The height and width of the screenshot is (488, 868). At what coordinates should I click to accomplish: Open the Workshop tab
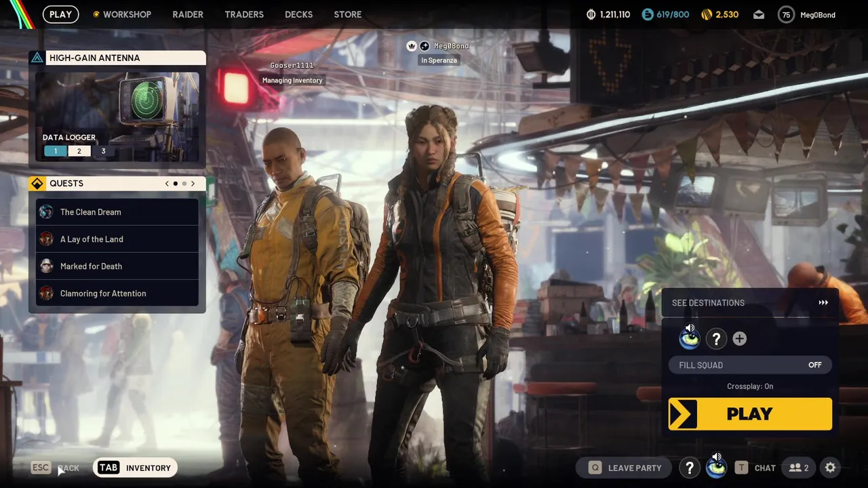pyautogui.click(x=127, y=14)
